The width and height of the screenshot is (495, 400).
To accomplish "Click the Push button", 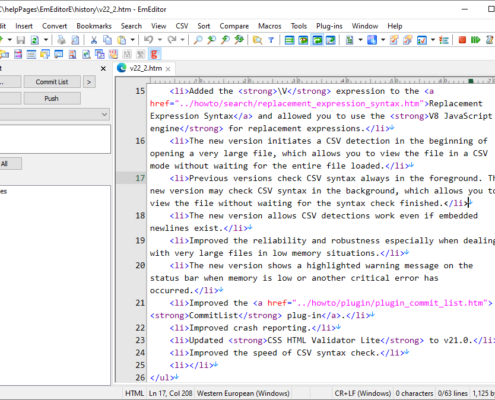I will (x=52, y=98).
